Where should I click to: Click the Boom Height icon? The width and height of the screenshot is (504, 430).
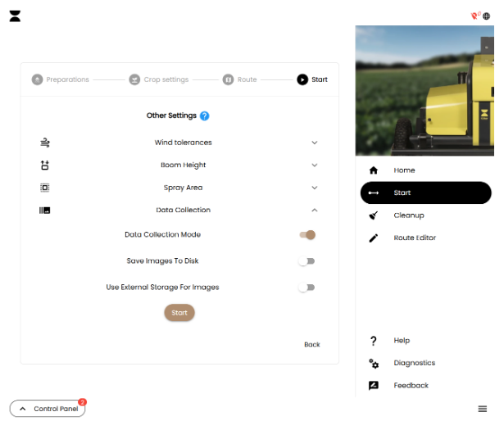45,165
